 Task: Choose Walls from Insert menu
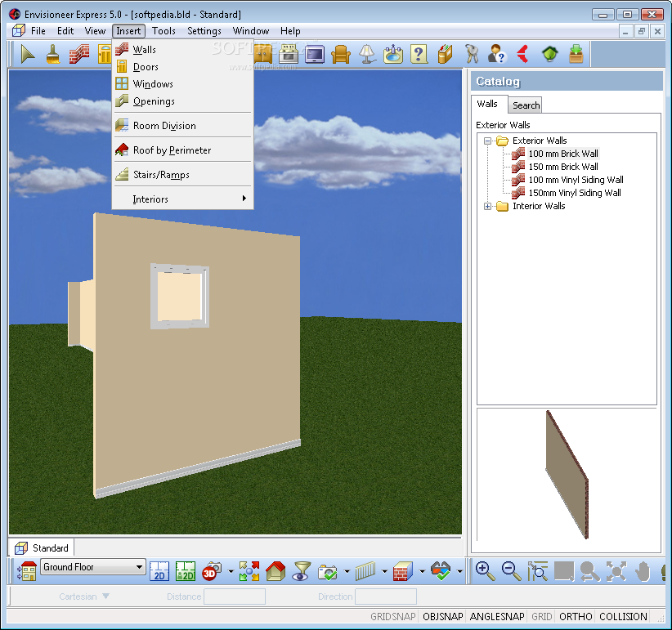click(x=183, y=50)
